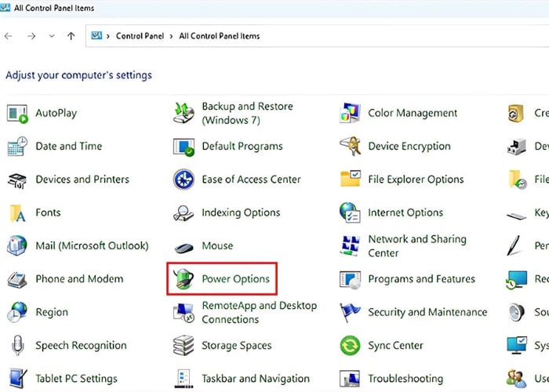Select the Control Panel breadcrumb segment
Viewport: 549px width, 392px height.
140,36
